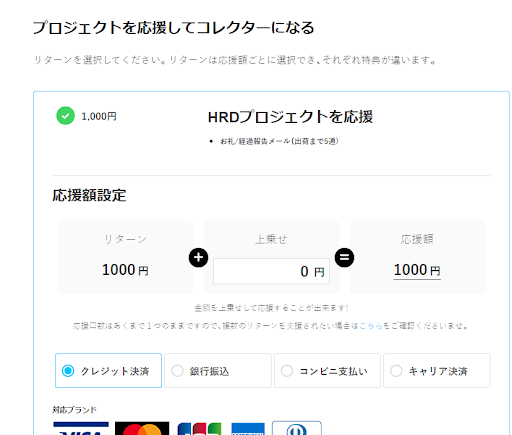The height and width of the screenshot is (435, 512).
Task: Focus the 上乗せ amount input field
Action: coord(271,271)
